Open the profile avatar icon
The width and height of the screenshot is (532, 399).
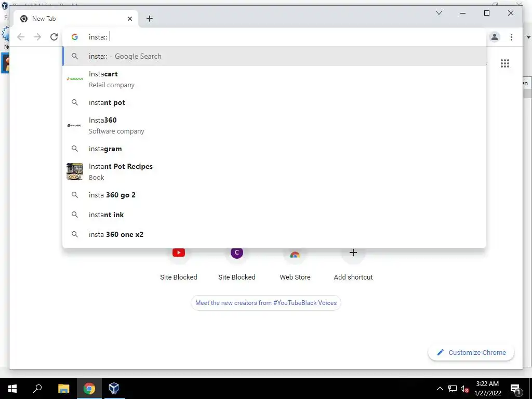coord(495,37)
